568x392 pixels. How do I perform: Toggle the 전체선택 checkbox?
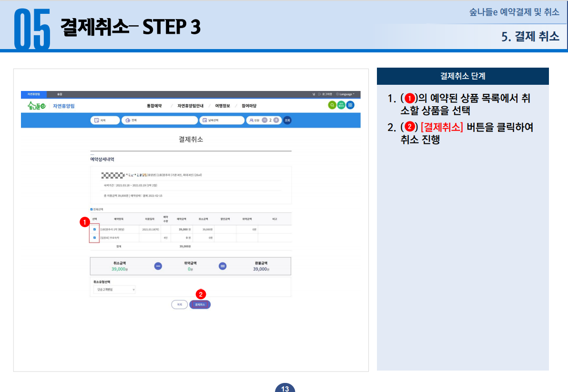pyautogui.click(x=91, y=209)
